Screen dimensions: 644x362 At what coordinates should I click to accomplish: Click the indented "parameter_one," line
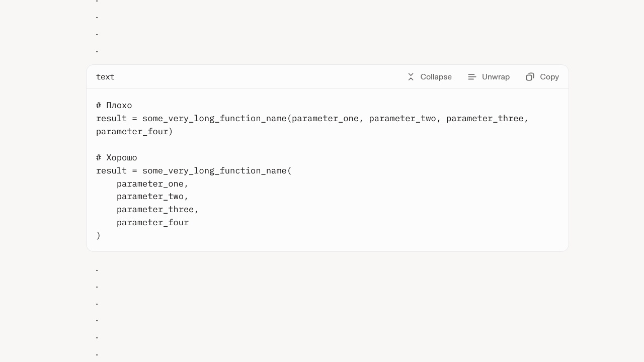pos(152,184)
